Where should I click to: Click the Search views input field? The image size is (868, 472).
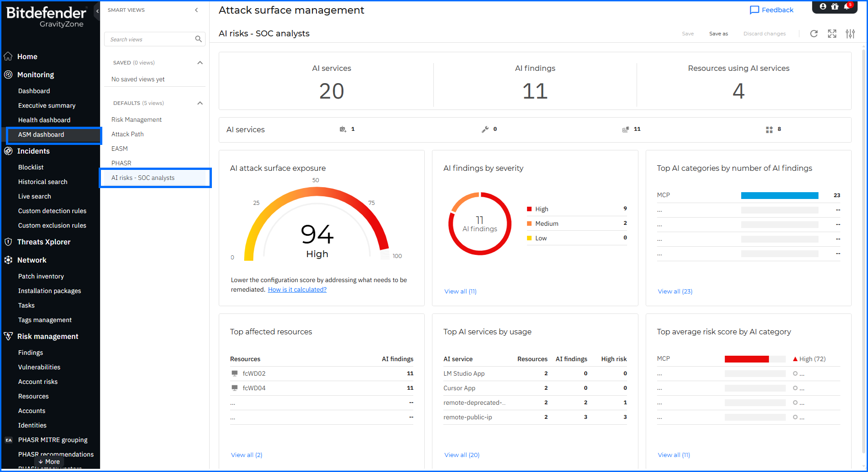pos(150,39)
